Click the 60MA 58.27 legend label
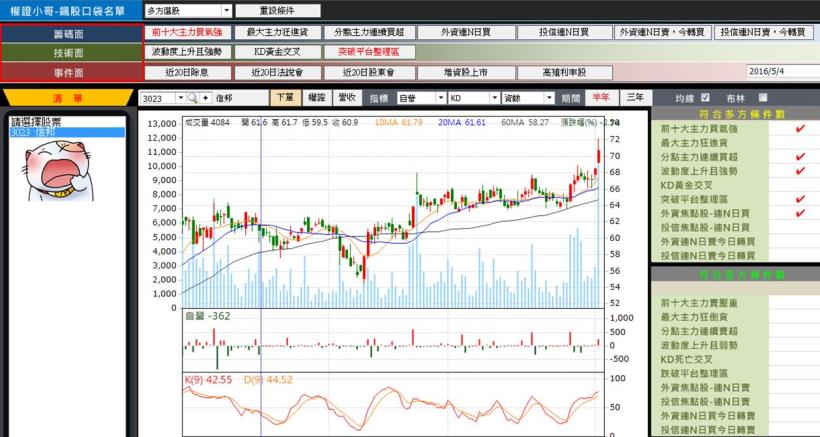Viewport: 820px width, 437px height. coord(525,122)
